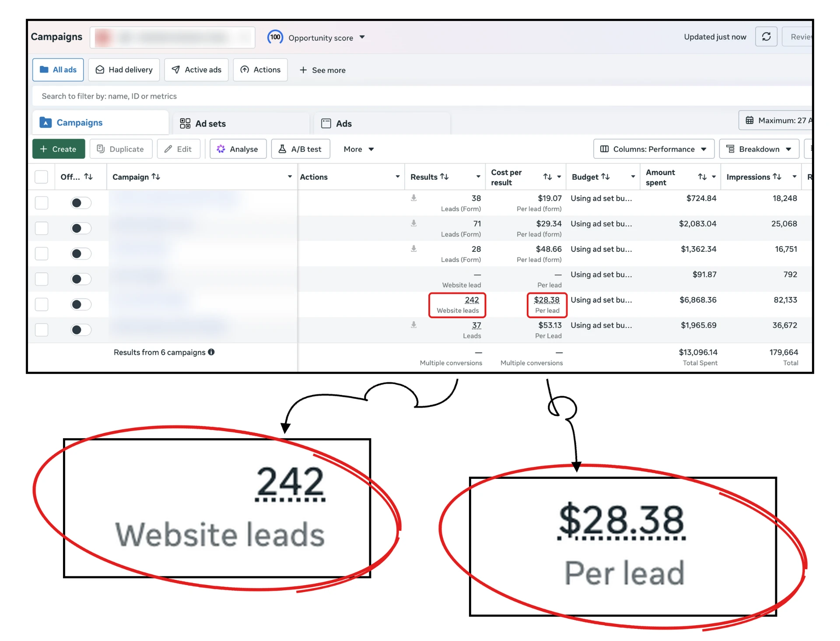The height and width of the screenshot is (641, 840).
Task: Select the All ads filter tab
Action: coord(58,70)
